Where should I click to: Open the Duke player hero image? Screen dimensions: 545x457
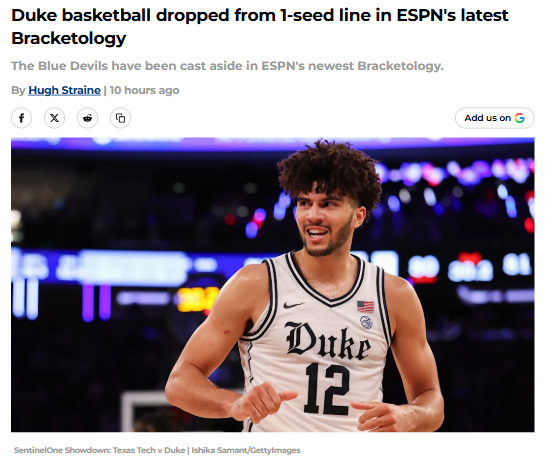click(x=272, y=285)
